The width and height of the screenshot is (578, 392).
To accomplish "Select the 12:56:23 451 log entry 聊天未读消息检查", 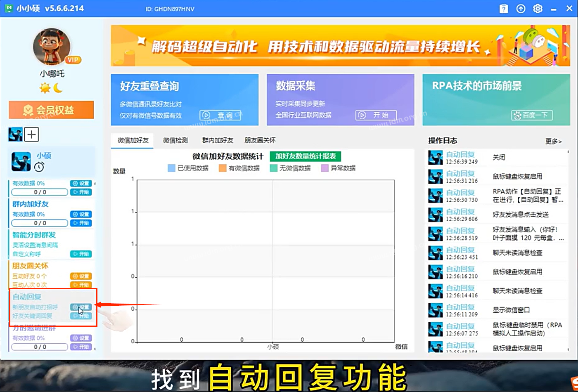I will (x=497, y=253).
